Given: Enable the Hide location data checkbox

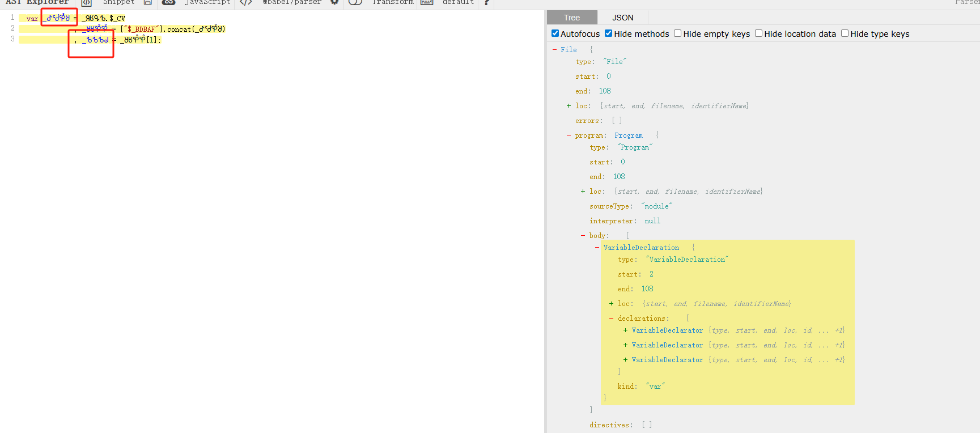Looking at the screenshot, I should click(759, 33).
